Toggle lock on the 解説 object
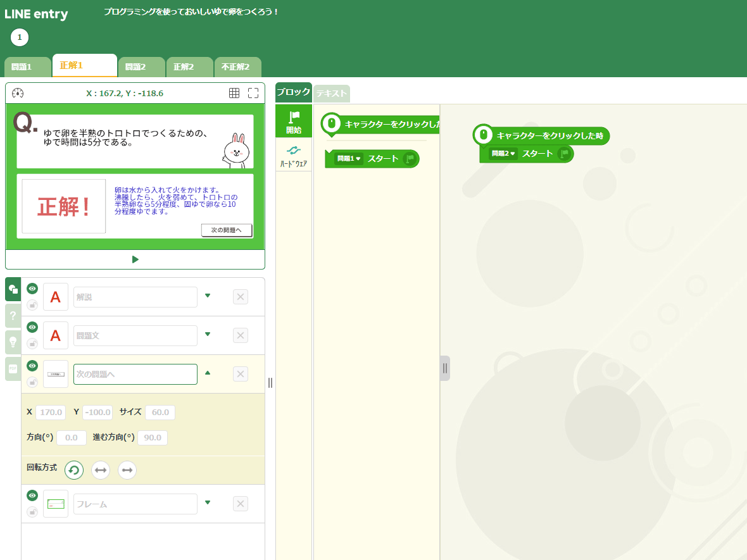 point(32,305)
